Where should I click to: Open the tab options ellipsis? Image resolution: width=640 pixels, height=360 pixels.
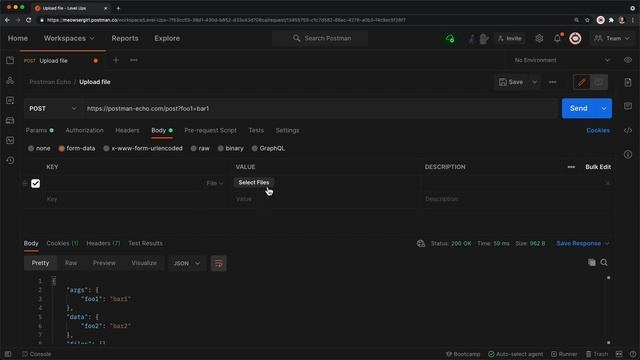(x=134, y=60)
